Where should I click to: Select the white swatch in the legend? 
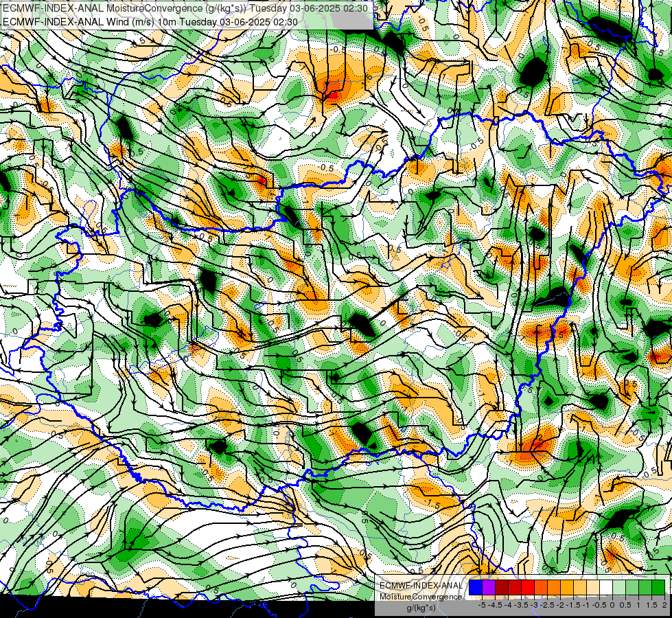coord(606,587)
